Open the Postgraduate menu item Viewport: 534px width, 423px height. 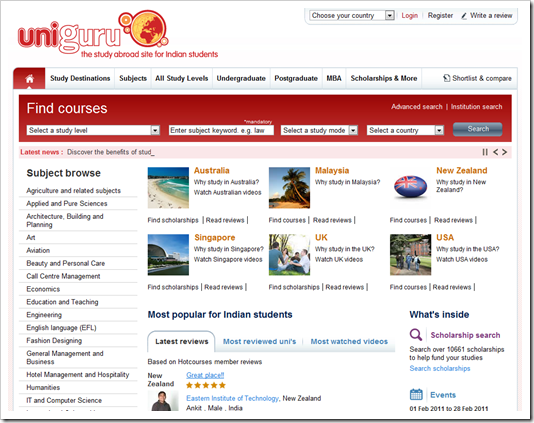[x=296, y=78]
